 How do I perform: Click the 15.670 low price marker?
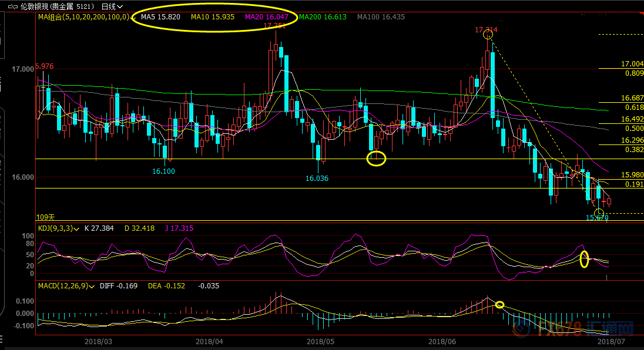click(597, 218)
